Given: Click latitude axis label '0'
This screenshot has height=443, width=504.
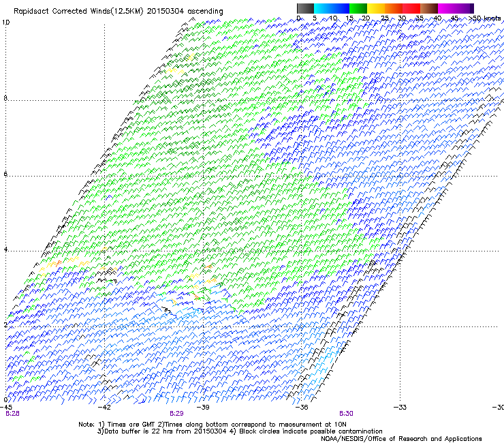Looking at the screenshot, I should [5, 400].
